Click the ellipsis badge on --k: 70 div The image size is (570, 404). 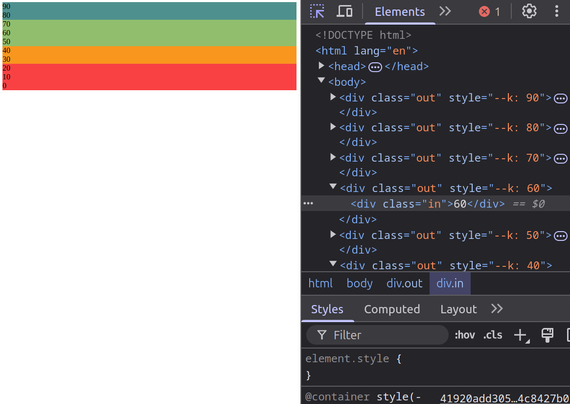(560, 159)
